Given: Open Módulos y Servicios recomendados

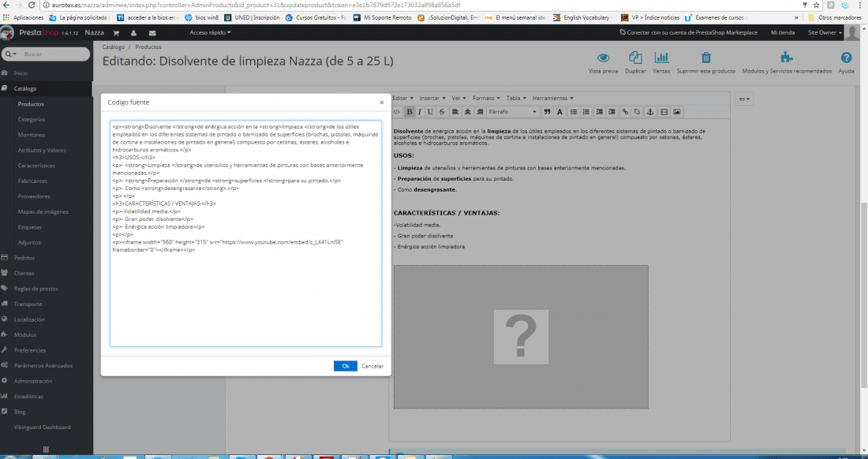Looking at the screenshot, I should point(787,64).
